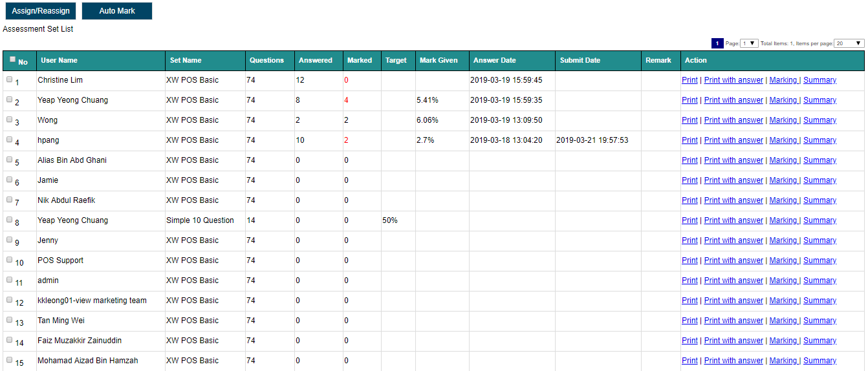Open Summary for Nik Abdul Raefik
868x371 pixels.
(819, 200)
